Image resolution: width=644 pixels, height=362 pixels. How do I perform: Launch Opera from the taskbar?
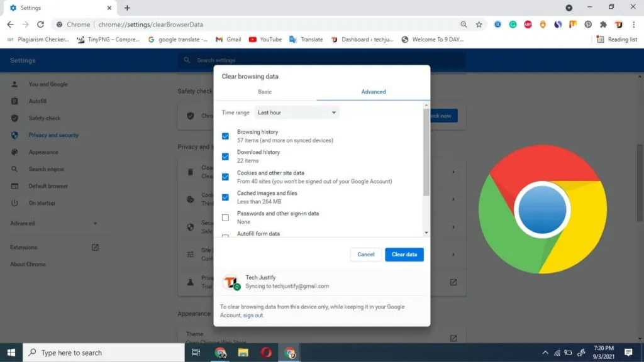266,353
